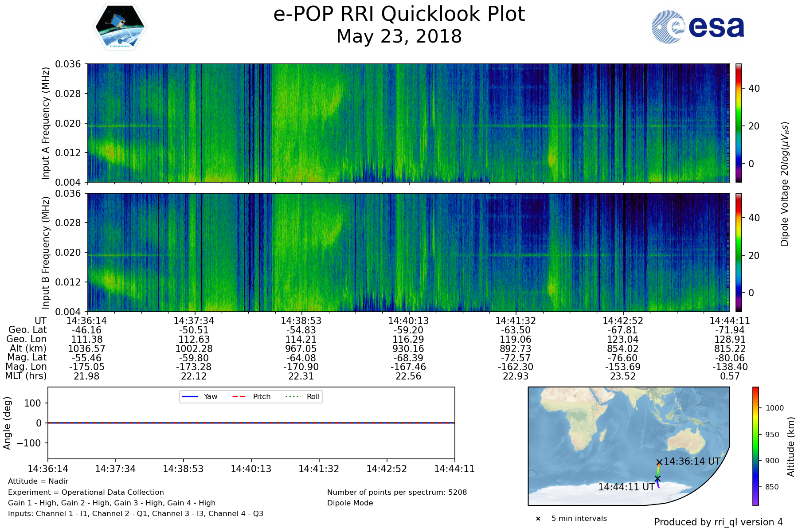Image resolution: width=798 pixels, height=532 pixels.
Task: Click the 5 min intervals legend marker
Action: [538, 519]
